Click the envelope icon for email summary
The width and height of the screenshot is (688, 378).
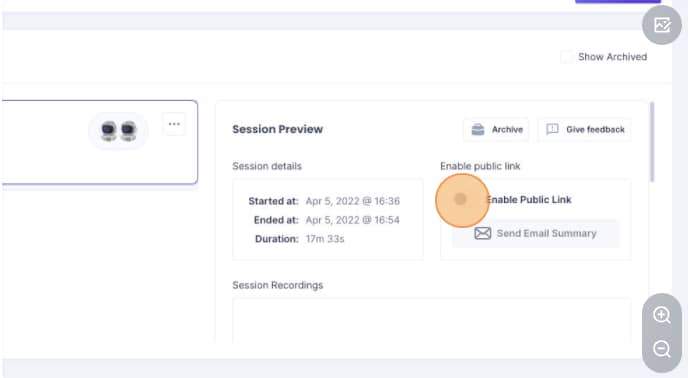click(483, 233)
